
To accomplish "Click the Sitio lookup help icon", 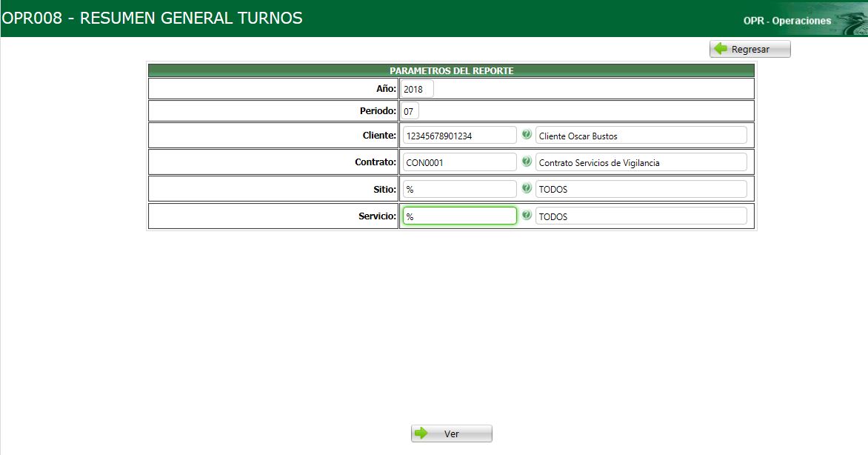I will point(525,188).
